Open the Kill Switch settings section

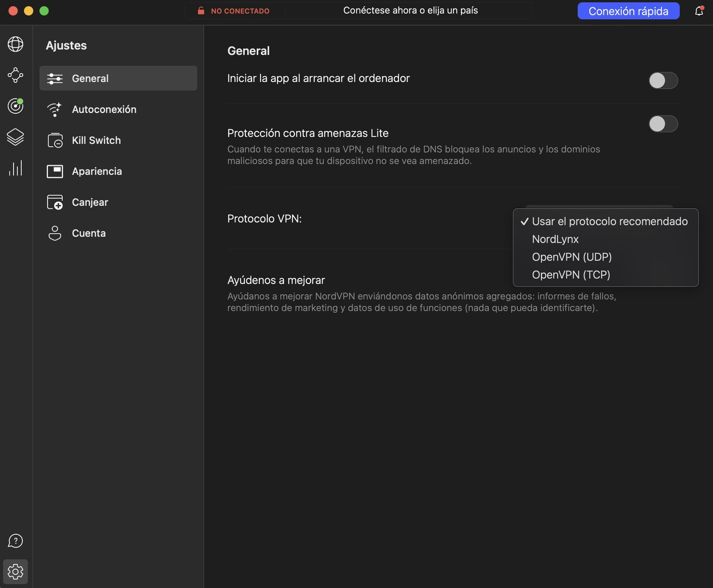[x=96, y=140]
